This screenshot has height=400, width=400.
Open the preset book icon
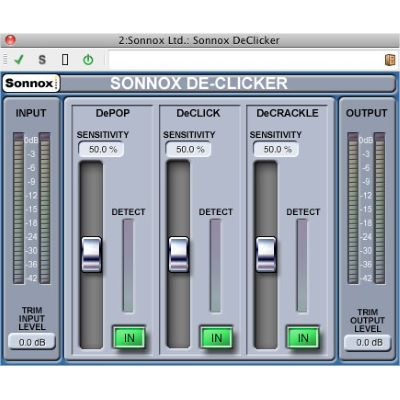point(390,60)
